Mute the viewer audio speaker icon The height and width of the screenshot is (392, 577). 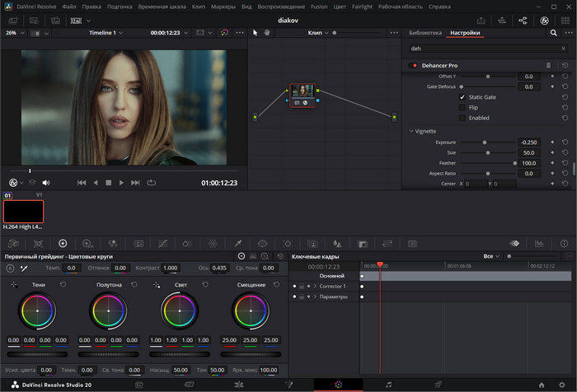[45, 183]
